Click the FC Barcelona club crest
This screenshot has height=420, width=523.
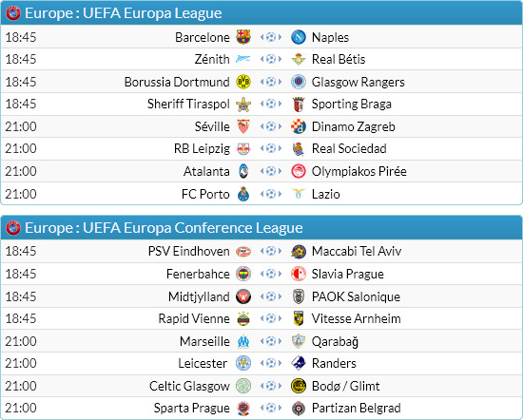coord(243,37)
